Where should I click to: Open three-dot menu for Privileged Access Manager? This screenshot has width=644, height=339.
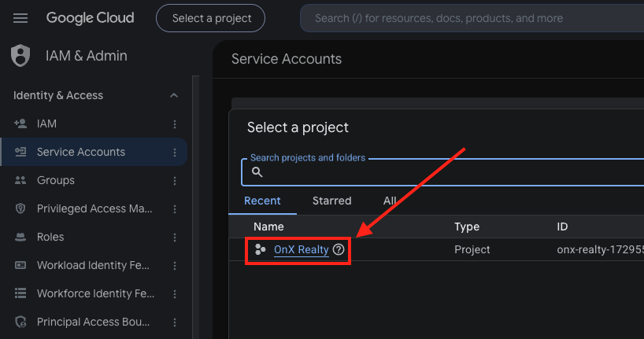click(175, 209)
